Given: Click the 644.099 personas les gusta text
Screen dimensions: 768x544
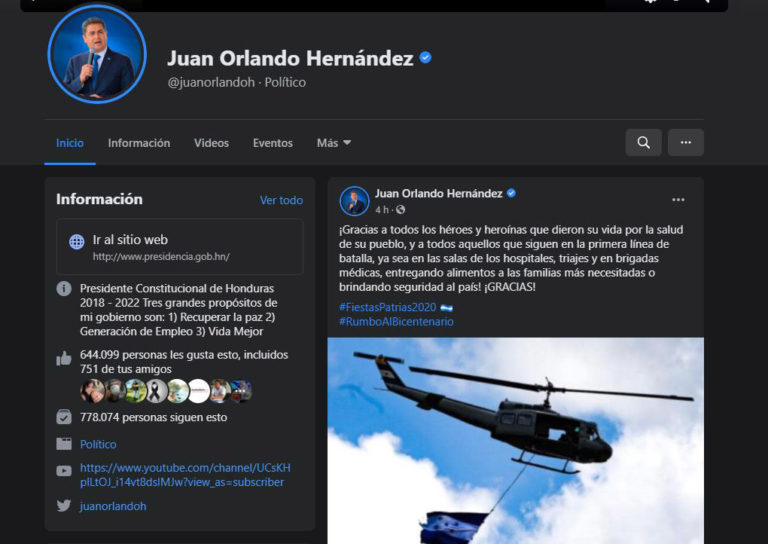Looking at the screenshot, I should [184, 362].
